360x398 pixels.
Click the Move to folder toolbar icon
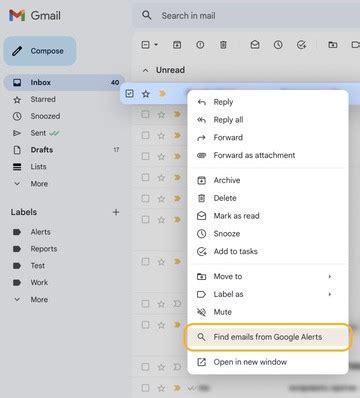[333, 45]
